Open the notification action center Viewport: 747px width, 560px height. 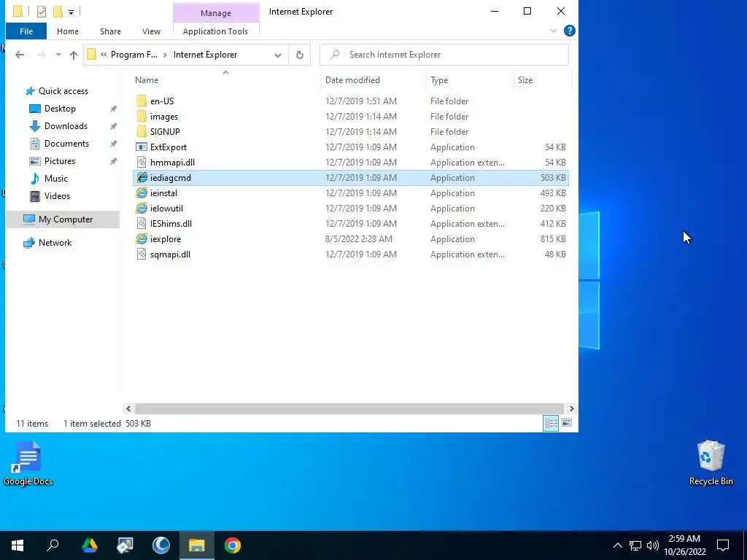click(723, 545)
